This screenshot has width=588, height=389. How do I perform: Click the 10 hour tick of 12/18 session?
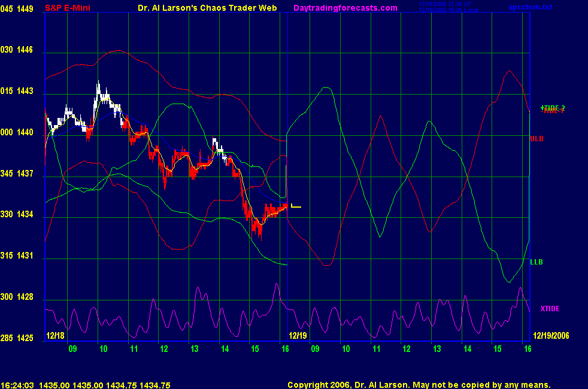(x=103, y=349)
